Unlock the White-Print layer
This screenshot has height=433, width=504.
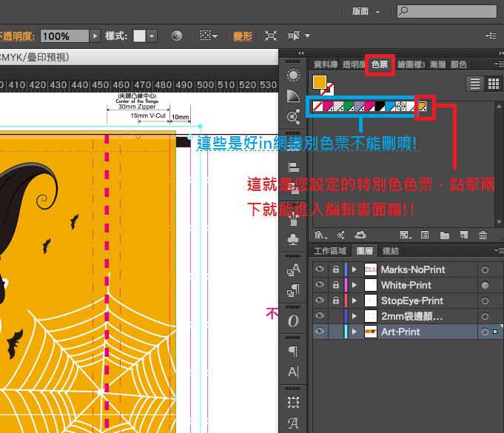tap(335, 285)
